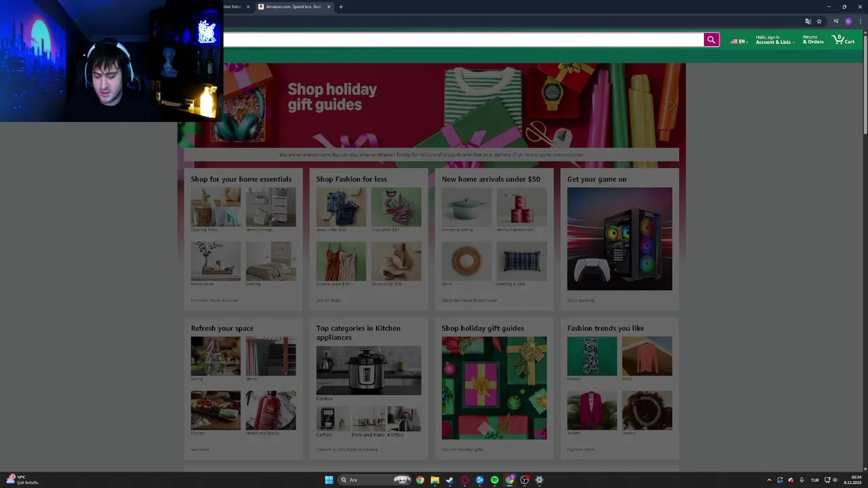The width and height of the screenshot is (868, 488).
Task: Click Discover more in Home link
Action: 214,300
